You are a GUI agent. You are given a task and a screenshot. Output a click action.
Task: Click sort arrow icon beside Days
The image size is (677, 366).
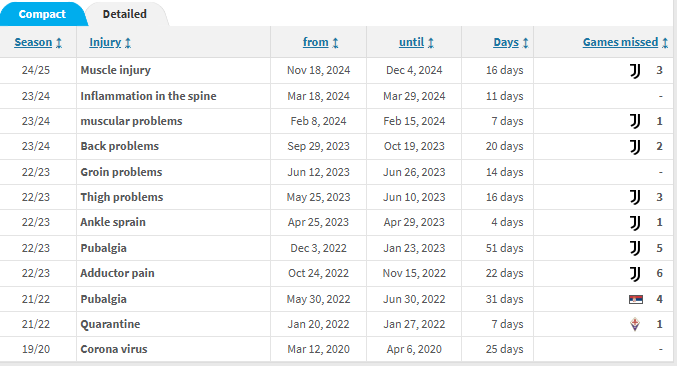pos(525,43)
